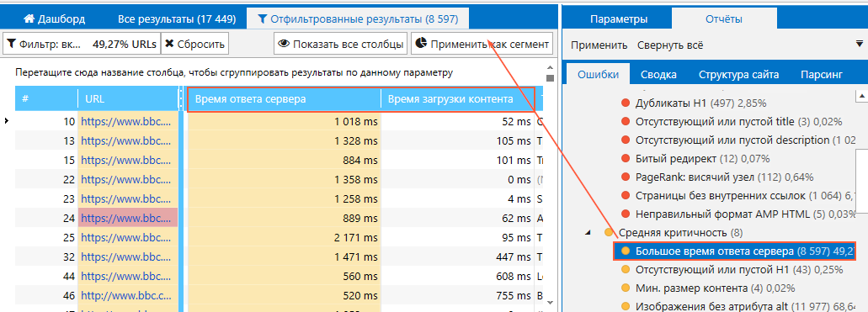Open the Дашборд tab
Image resolution: width=868 pixels, height=312 pixels.
54,19
